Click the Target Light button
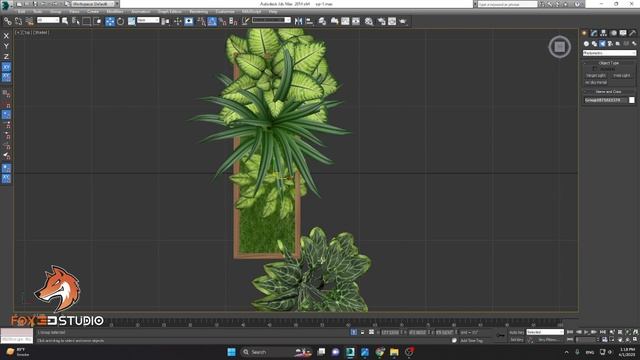This screenshot has height=360, width=640. click(596, 76)
